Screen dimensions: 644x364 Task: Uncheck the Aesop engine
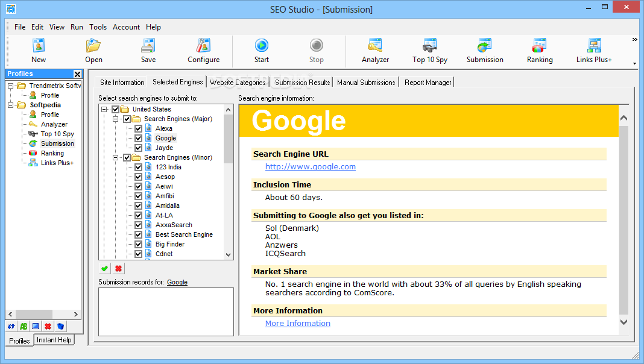[x=139, y=177]
